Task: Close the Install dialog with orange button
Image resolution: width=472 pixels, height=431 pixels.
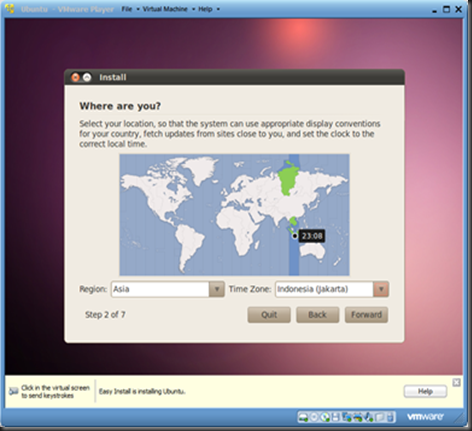Action: coord(76,77)
